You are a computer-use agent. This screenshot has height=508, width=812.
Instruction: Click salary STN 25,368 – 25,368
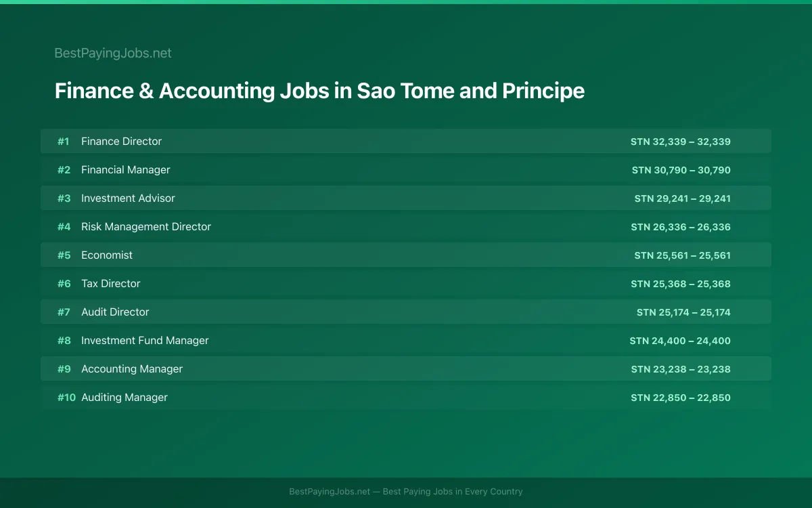[x=681, y=284]
